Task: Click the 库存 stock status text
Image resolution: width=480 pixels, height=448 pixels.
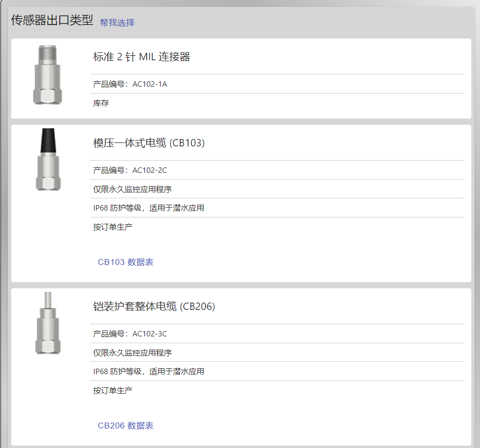Action: [101, 103]
